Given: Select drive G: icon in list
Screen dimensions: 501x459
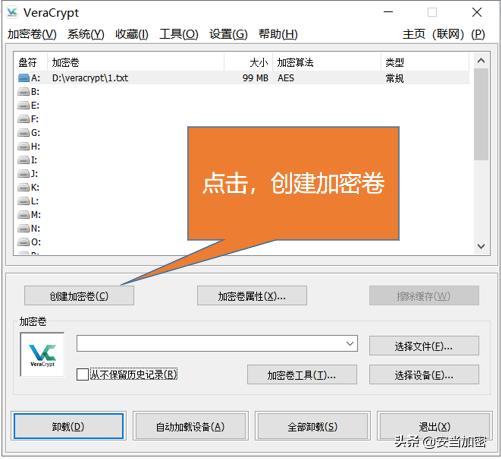Looking at the screenshot, I should pyautogui.click(x=24, y=133).
